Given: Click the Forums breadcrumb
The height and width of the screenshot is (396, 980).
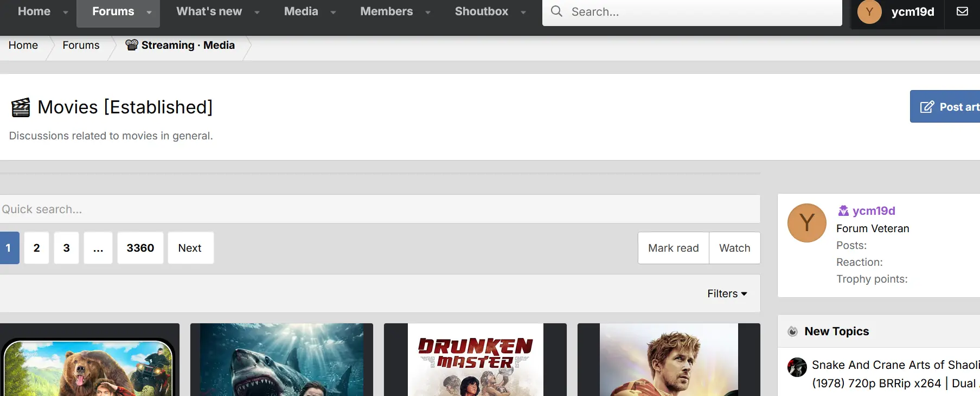Looking at the screenshot, I should [81, 45].
